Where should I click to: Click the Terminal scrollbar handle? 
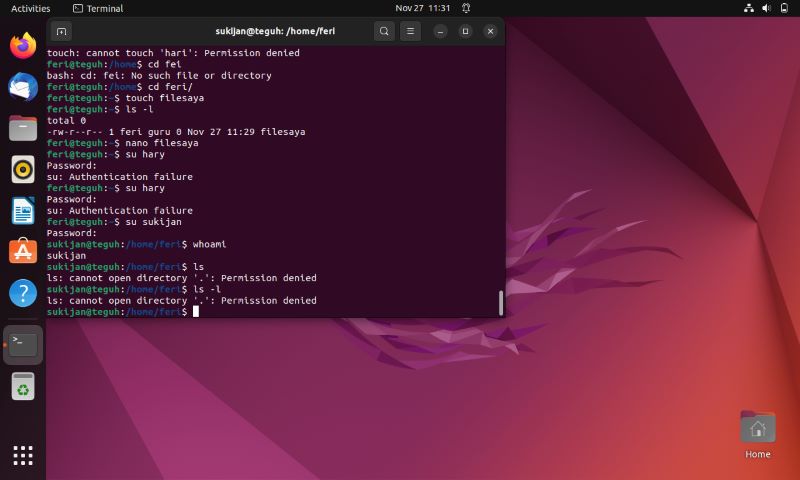click(x=501, y=303)
